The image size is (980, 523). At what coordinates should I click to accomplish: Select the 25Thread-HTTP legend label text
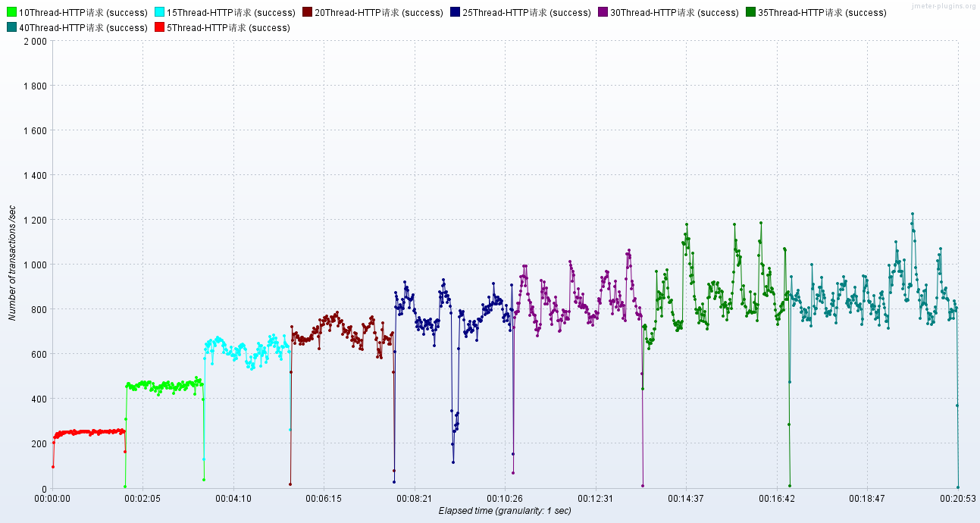click(x=526, y=13)
